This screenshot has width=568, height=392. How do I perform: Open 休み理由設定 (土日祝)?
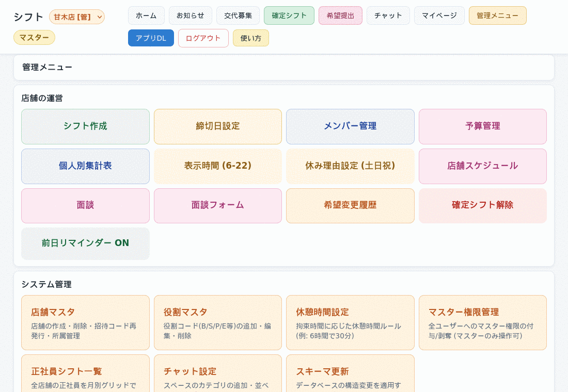(x=350, y=166)
